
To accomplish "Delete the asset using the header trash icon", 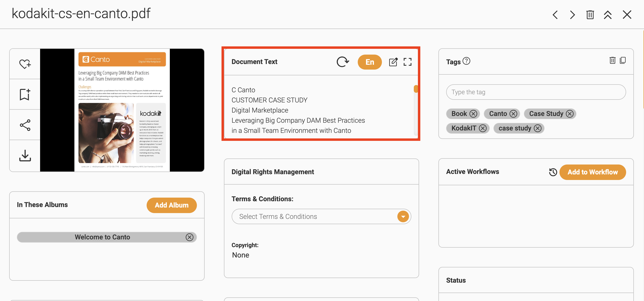I will pos(590,15).
